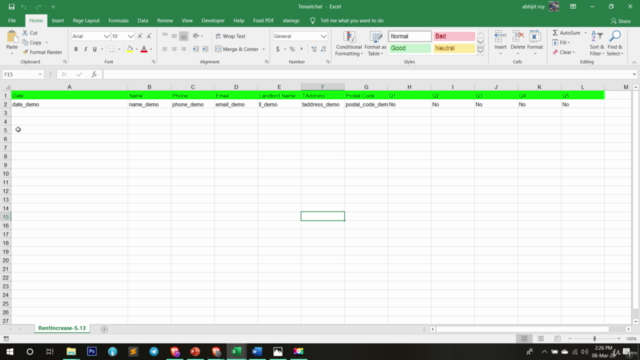640x360 pixels.
Task: Click the Clear button
Action: click(564, 52)
